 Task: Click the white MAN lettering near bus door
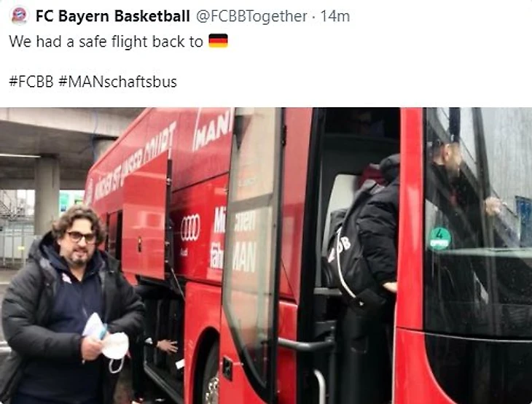pyautogui.click(x=243, y=257)
